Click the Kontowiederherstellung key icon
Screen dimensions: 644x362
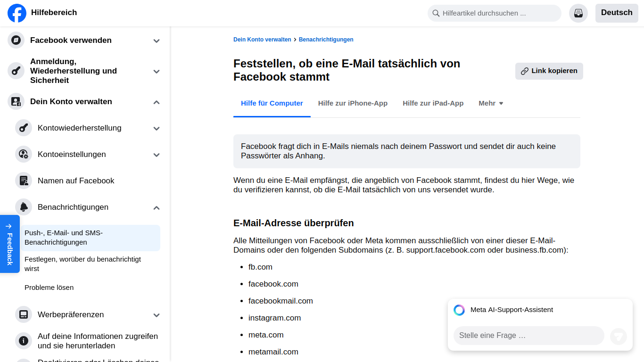24,128
